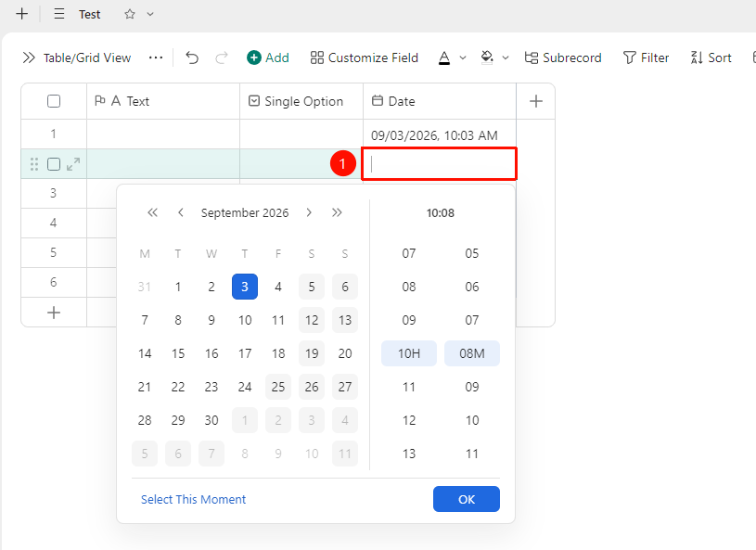The width and height of the screenshot is (756, 550).
Task: Add a new row with the bottom plus icon
Action: point(54,313)
